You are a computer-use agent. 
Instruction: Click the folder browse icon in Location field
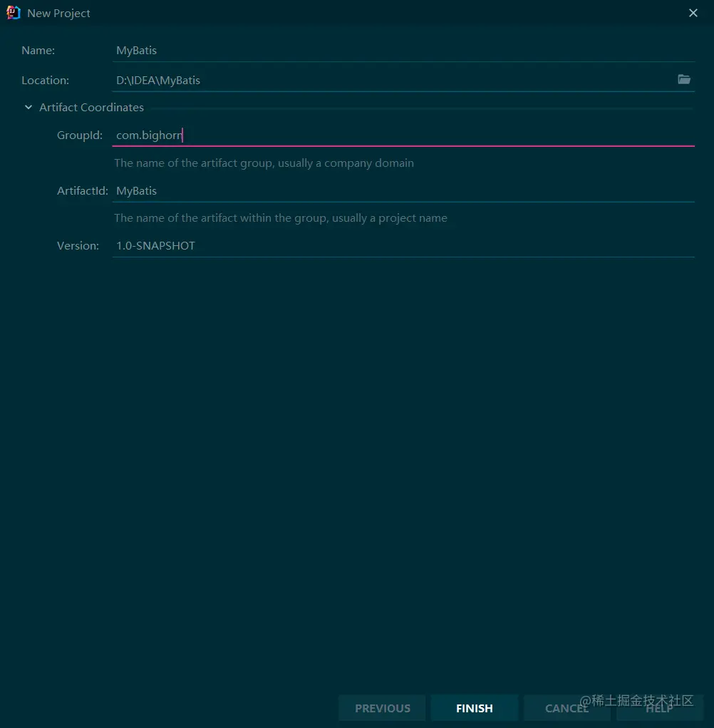click(x=684, y=79)
